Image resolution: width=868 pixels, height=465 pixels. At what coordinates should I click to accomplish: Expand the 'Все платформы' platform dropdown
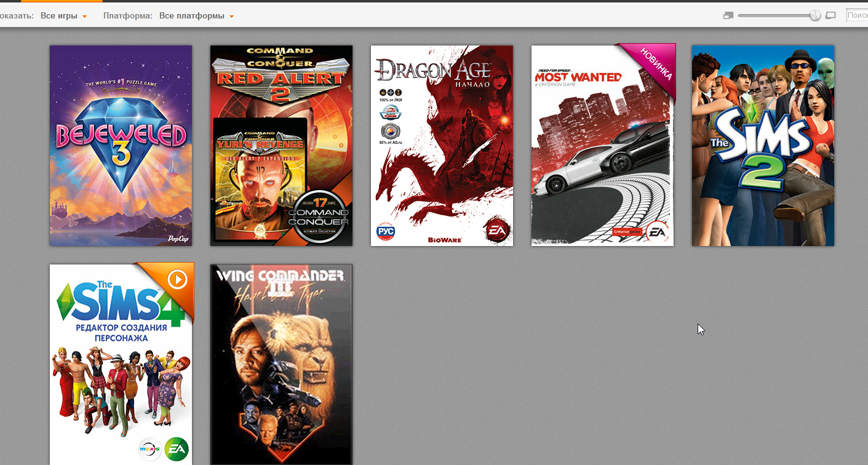196,16
